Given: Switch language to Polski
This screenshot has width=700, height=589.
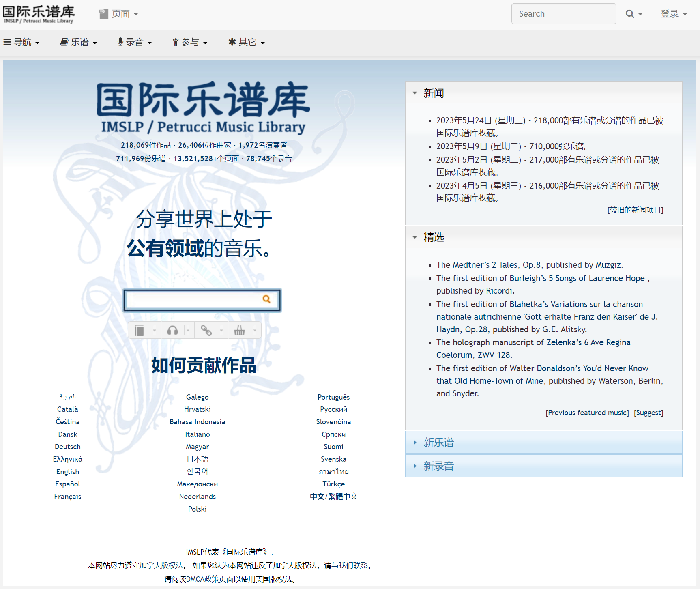Looking at the screenshot, I should 198,509.
